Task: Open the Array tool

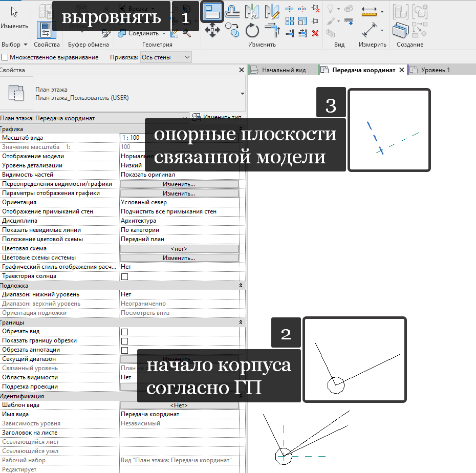Action: [290, 21]
